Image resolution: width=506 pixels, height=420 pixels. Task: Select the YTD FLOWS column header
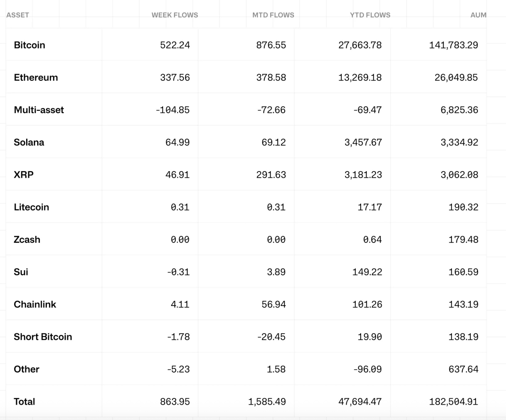[x=370, y=15]
